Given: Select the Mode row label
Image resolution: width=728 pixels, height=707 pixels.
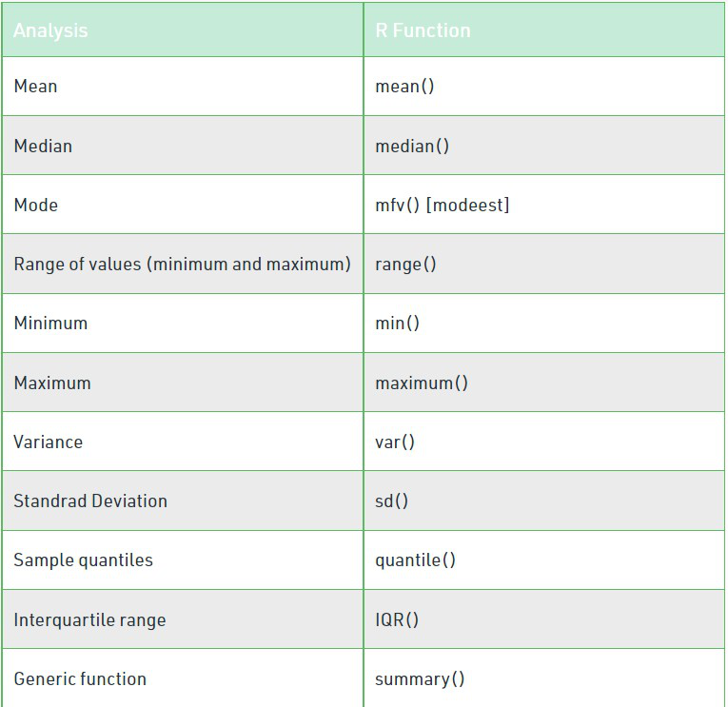Looking at the screenshot, I should pos(36,205).
